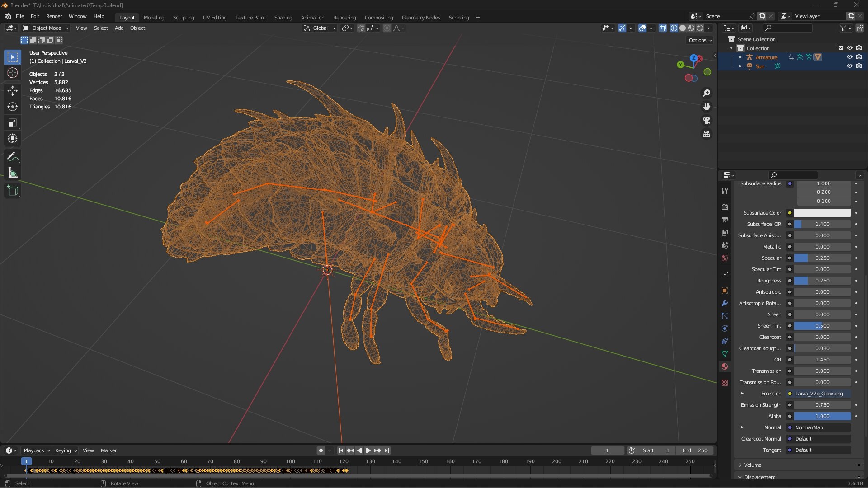
Task: Activate the Rotate tool
Action: (13, 107)
